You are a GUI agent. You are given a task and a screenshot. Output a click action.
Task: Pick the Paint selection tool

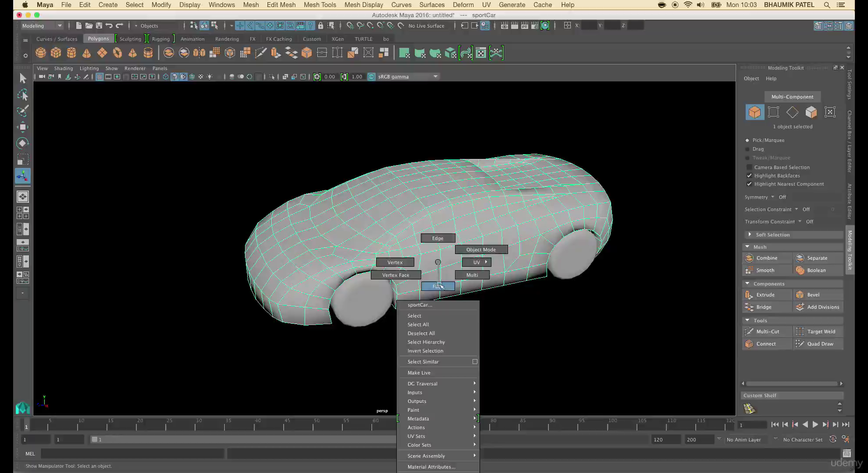coord(23,111)
